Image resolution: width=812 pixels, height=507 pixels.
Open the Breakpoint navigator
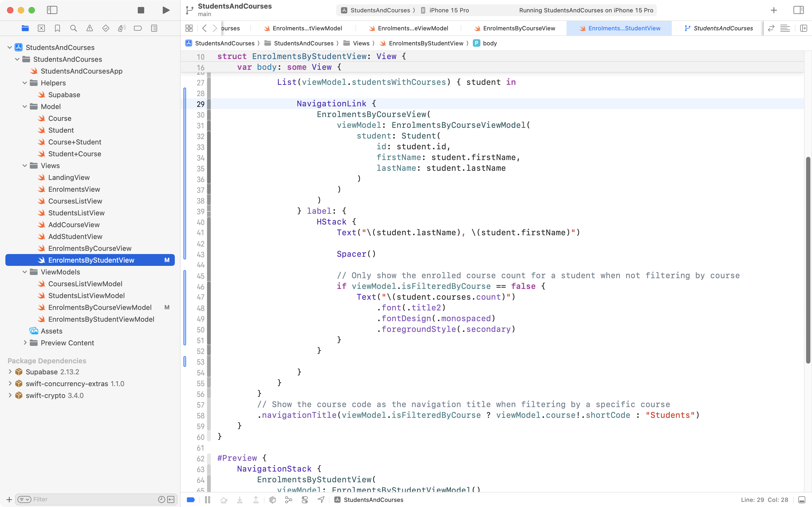coord(138,28)
